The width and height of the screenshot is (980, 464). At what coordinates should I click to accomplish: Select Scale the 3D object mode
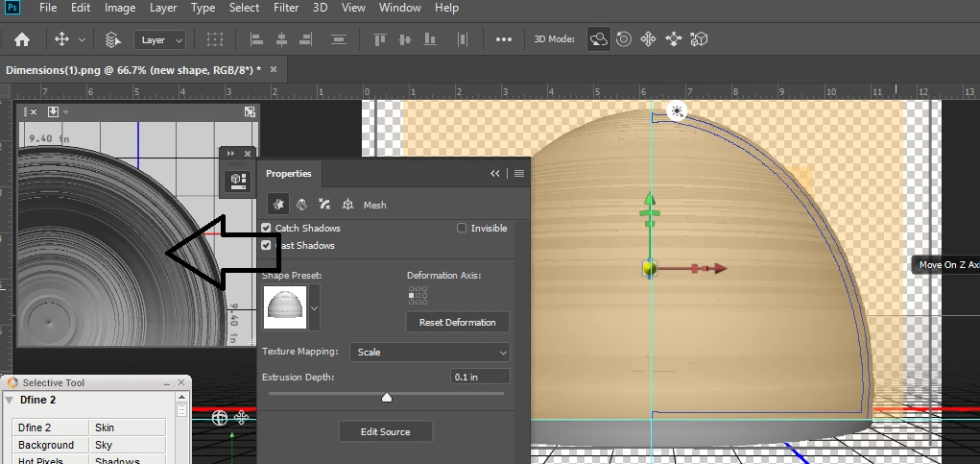[698, 39]
